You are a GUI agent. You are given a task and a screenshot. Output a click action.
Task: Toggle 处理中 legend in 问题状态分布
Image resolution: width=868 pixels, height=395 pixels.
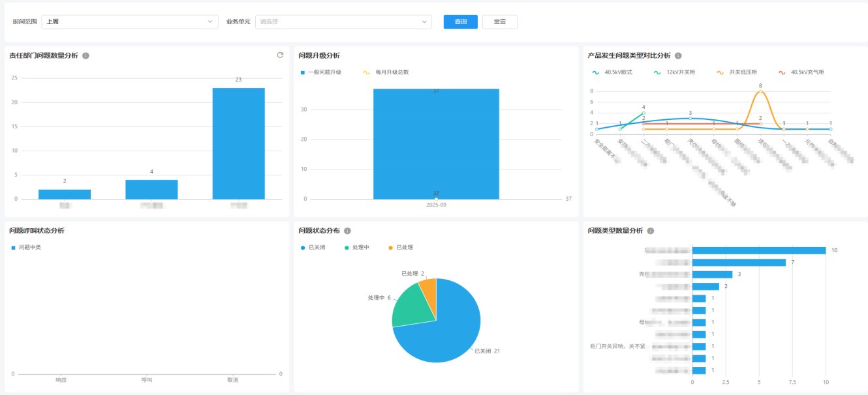pos(356,248)
